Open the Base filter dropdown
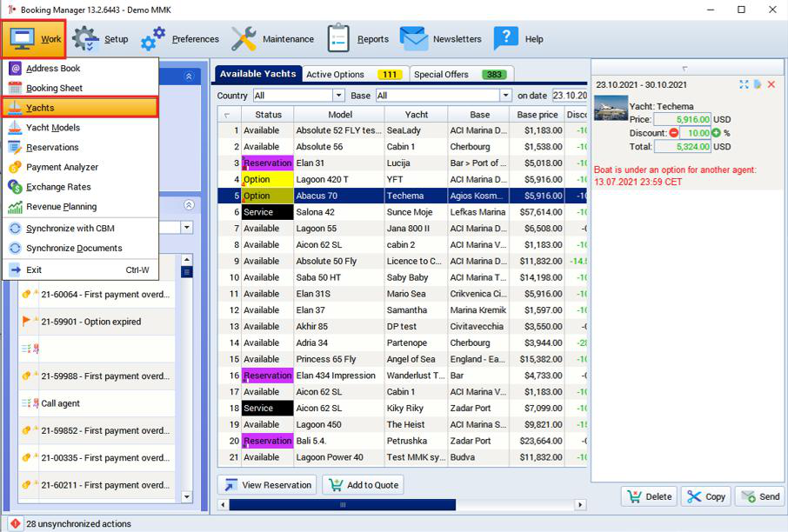This screenshot has width=788, height=532. [x=505, y=96]
